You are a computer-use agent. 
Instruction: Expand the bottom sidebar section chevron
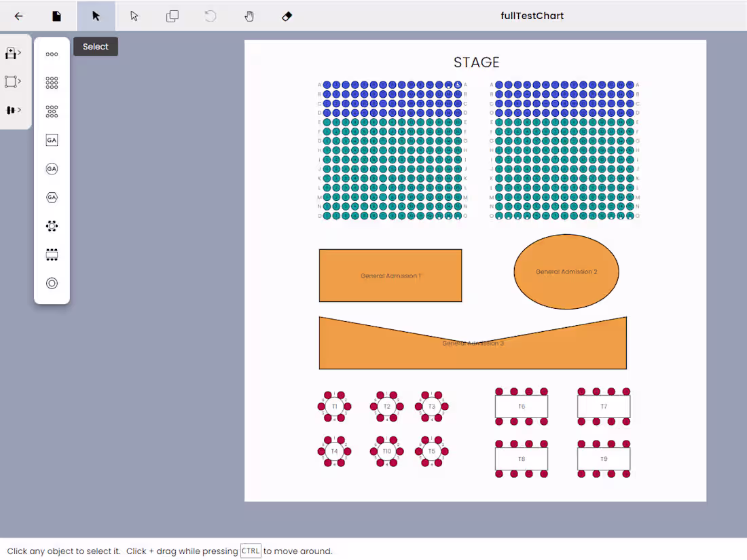coord(11,109)
